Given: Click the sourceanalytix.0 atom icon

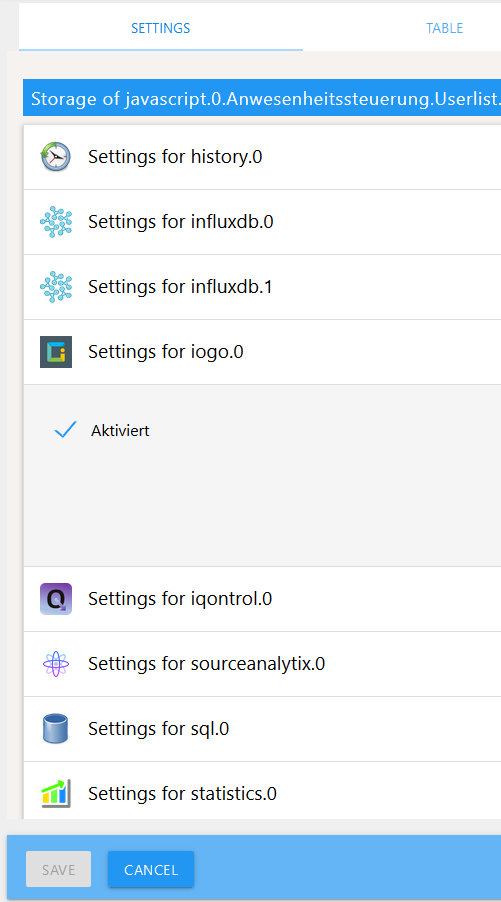Looking at the screenshot, I should (x=56, y=664).
